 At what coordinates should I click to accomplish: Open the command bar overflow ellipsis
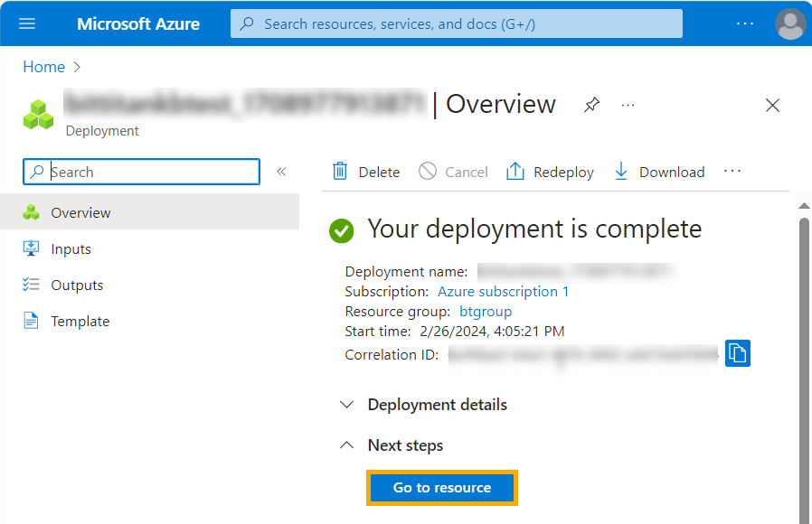tap(732, 171)
